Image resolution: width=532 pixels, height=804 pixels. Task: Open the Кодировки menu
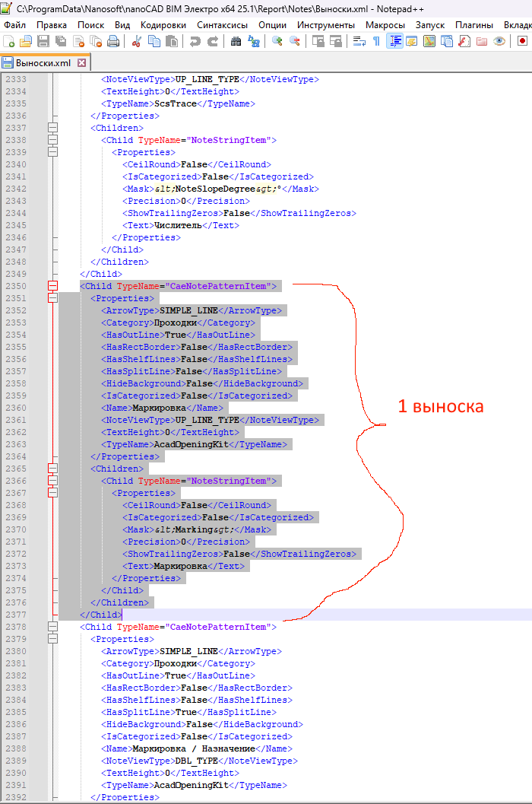(x=163, y=24)
